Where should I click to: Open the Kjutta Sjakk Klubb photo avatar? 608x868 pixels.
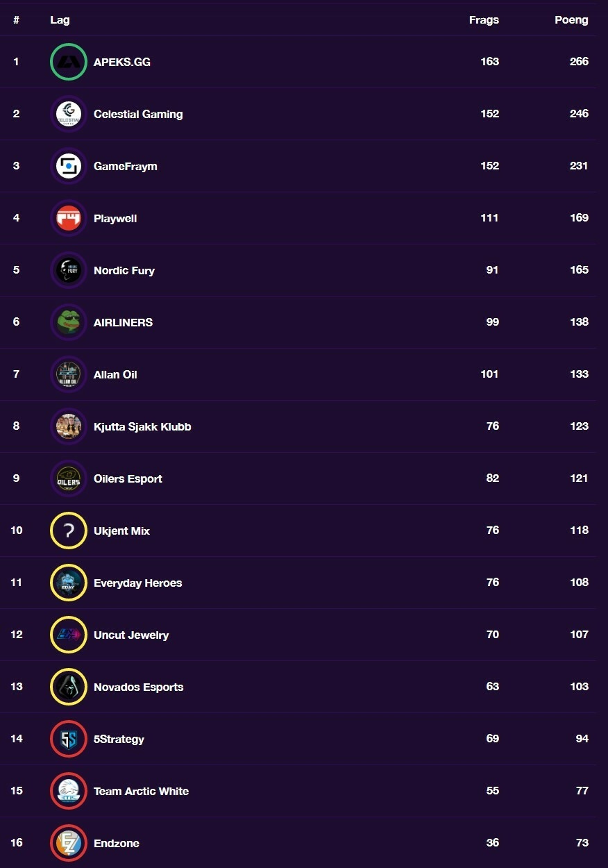coord(69,426)
